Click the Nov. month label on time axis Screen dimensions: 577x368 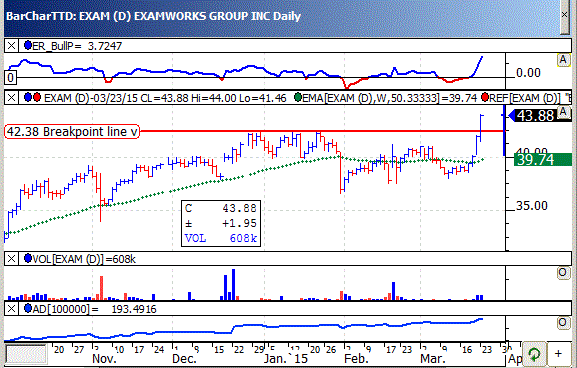click(104, 358)
